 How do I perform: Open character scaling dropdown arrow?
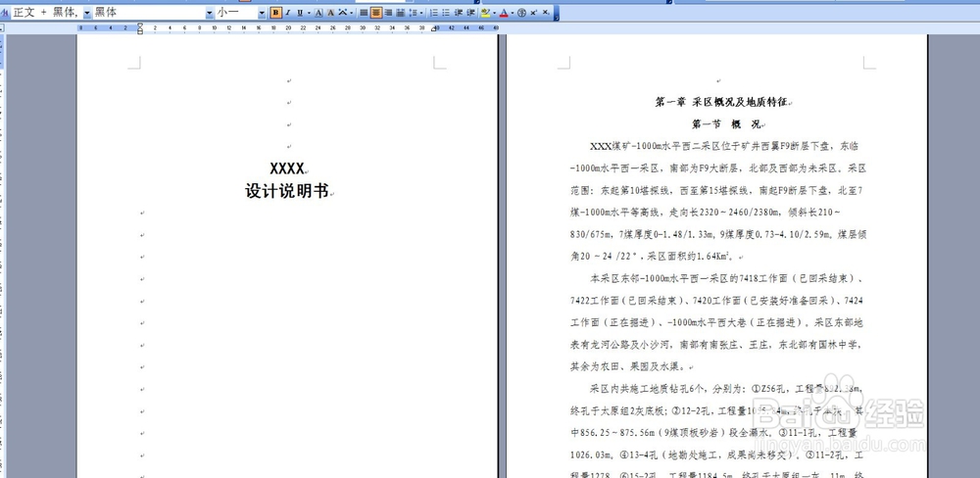351,13
